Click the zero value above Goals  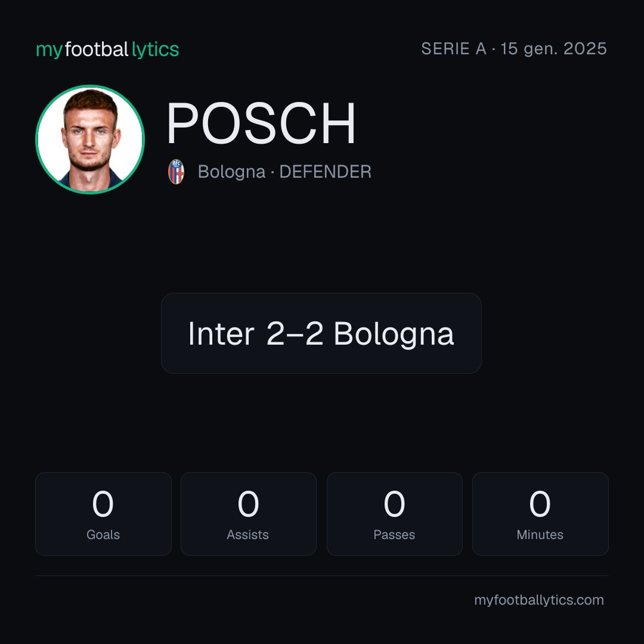(x=103, y=503)
